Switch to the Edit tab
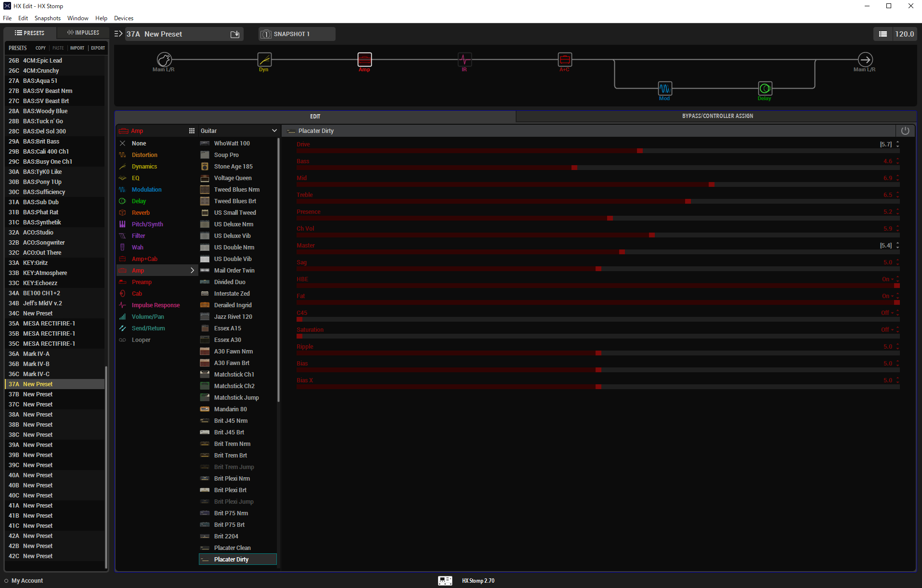 (315, 117)
